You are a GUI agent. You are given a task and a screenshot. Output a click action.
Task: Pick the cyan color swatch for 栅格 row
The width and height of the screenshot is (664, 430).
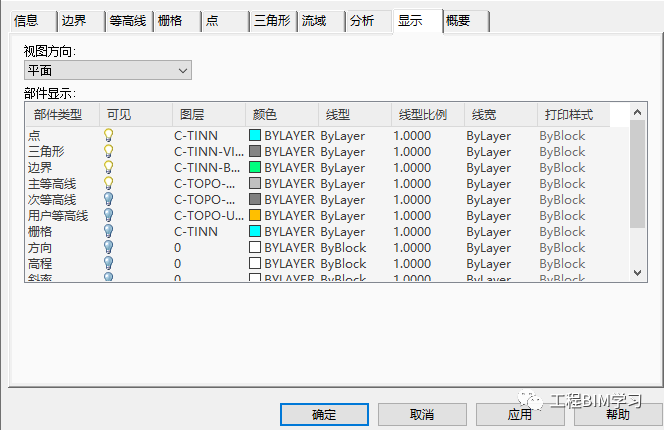[x=255, y=231]
